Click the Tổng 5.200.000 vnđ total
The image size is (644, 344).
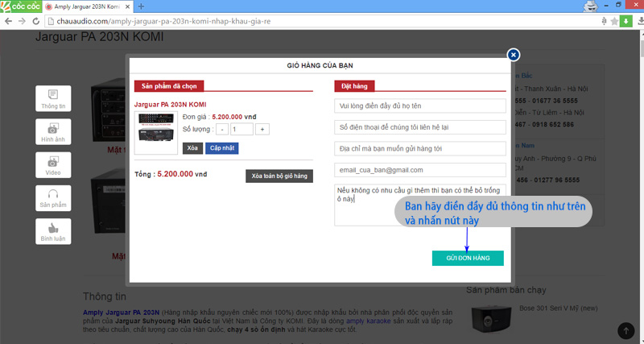pyautogui.click(x=171, y=174)
